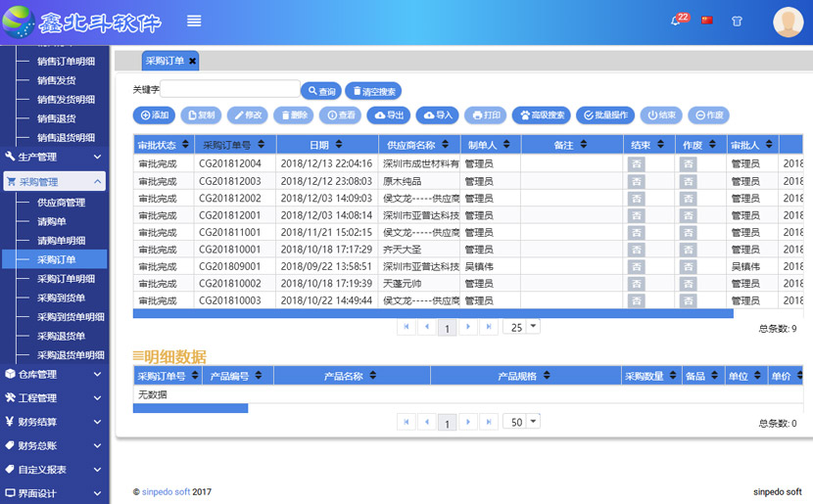Click the 导入 import button

[x=438, y=115]
